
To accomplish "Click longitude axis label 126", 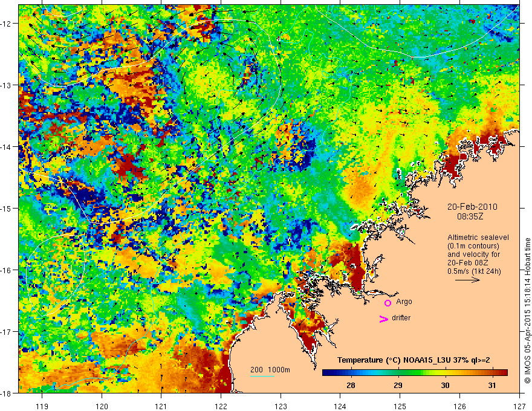I will pyautogui.click(x=459, y=406).
